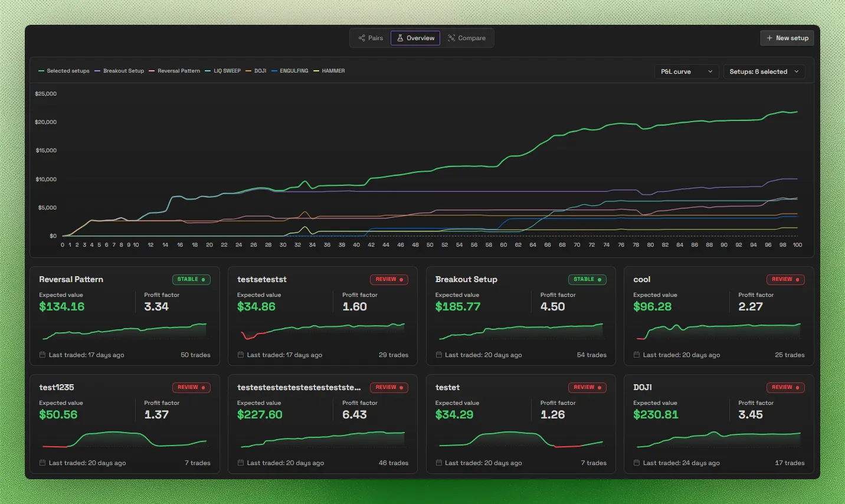Toggle Reversal Pattern legend entry

click(175, 71)
